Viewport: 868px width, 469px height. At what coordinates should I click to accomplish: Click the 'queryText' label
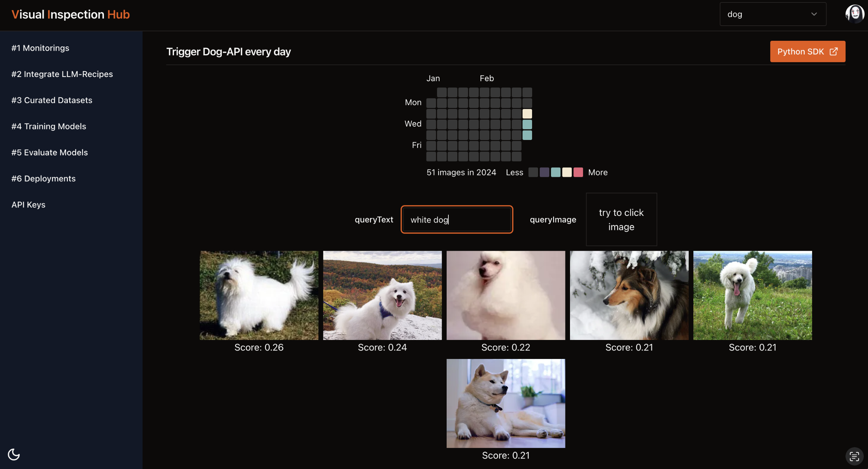point(374,219)
